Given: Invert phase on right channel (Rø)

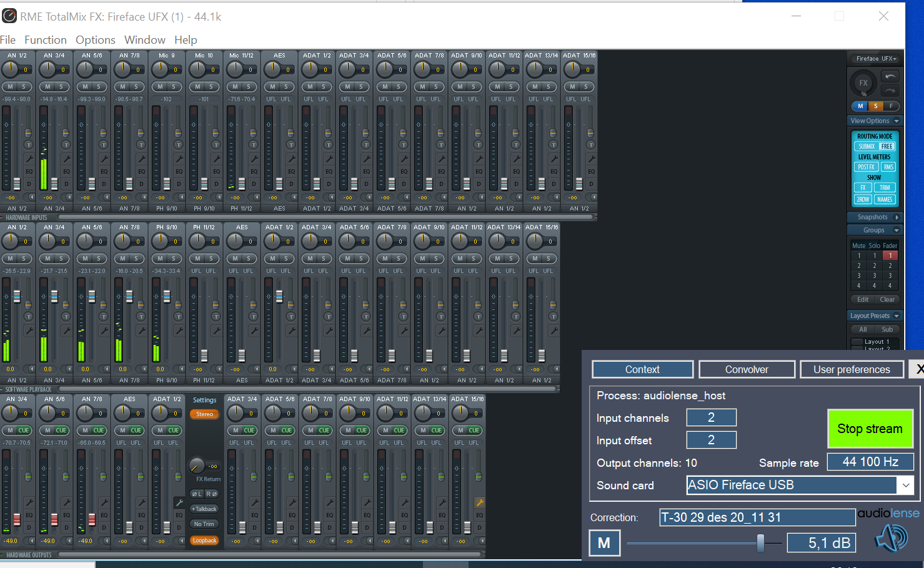Looking at the screenshot, I should tap(212, 494).
